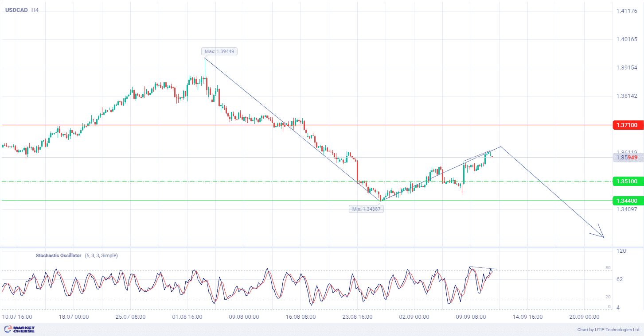
Task: Change the H4 timeframe label
Action: click(35, 10)
